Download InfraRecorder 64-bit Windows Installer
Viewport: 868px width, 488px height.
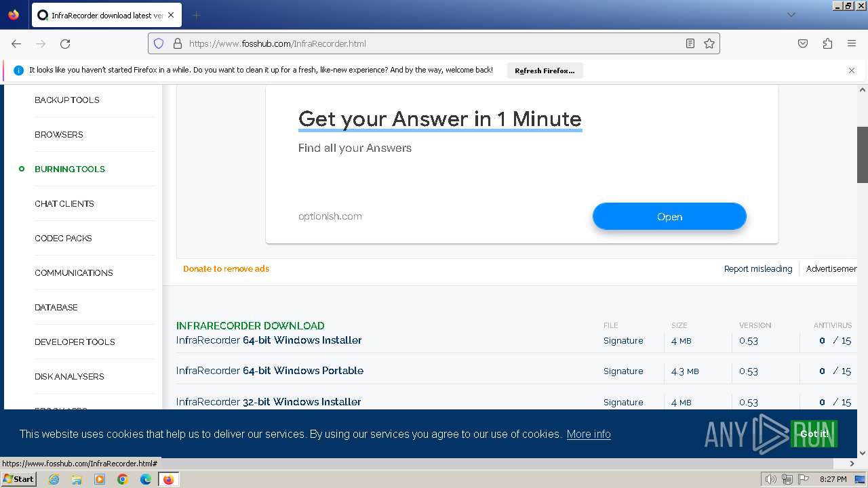click(269, 340)
